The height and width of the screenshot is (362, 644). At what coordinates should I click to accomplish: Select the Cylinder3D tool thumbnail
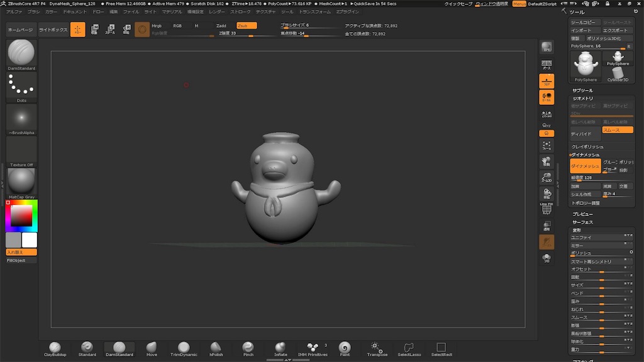pyautogui.click(x=618, y=75)
